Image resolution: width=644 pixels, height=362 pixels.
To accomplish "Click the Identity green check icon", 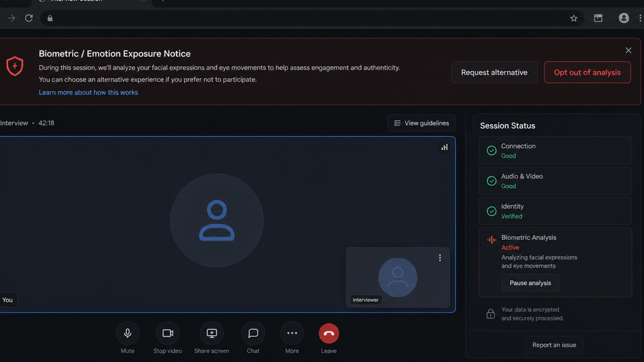I will [x=491, y=211].
